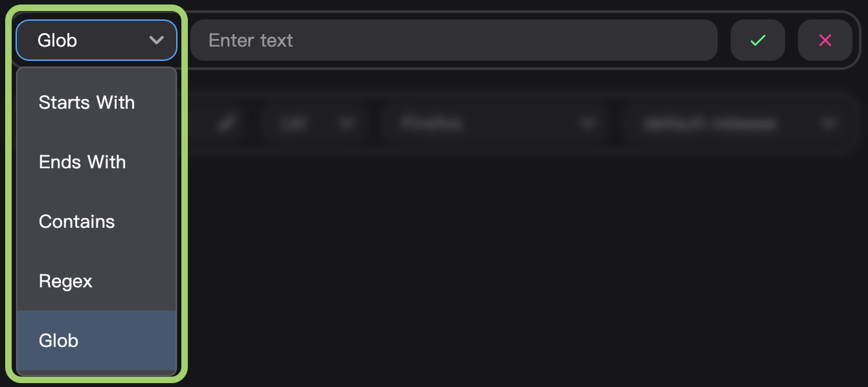The width and height of the screenshot is (868, 387).
Task: Click the chevron of the Firefox dropdown
Action: 588,123
